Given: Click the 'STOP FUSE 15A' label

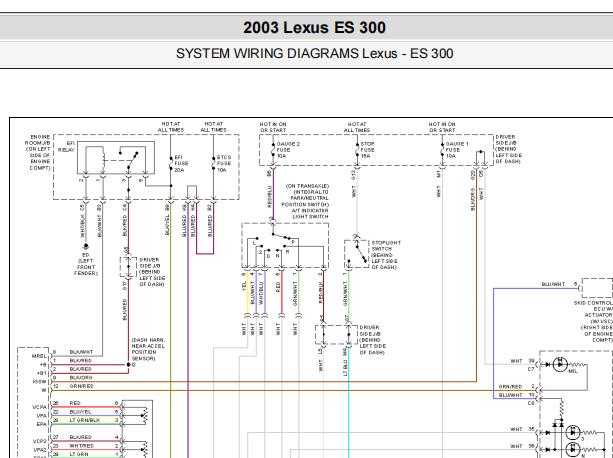Looking at the screenshot, I should tap(367, 150).
